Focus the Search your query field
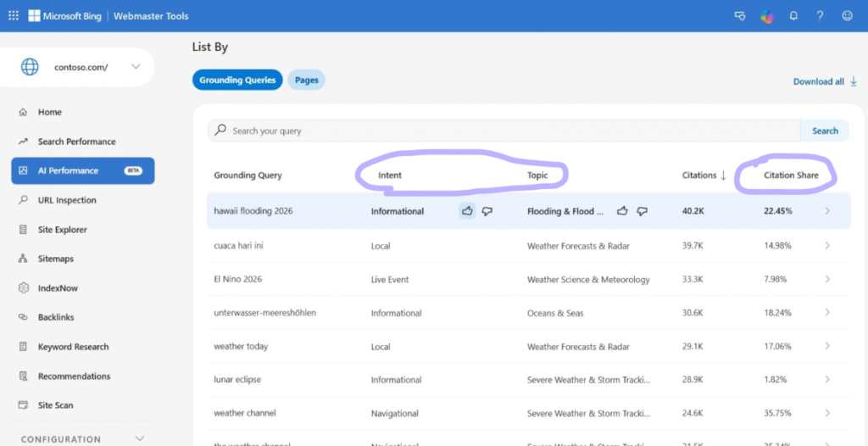The width and height of the screenshot is (868, 446). tap(504, 131)
